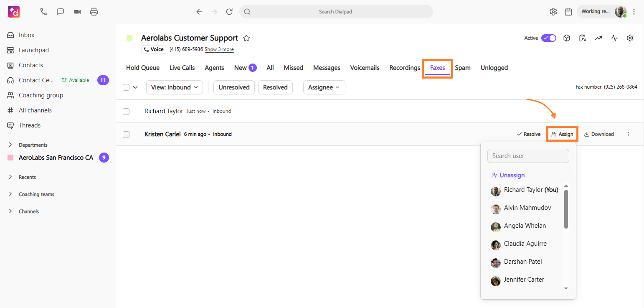The image size is (644, 308).
Task: Open the Spam tab
Action: pyautogui.click(x=463, y=68)
